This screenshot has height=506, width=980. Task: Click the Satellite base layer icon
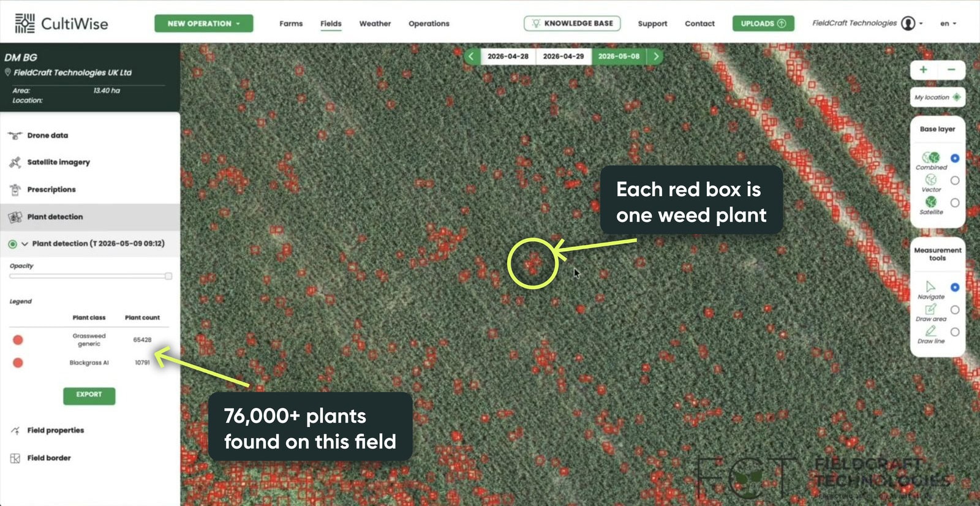(931, 202)
